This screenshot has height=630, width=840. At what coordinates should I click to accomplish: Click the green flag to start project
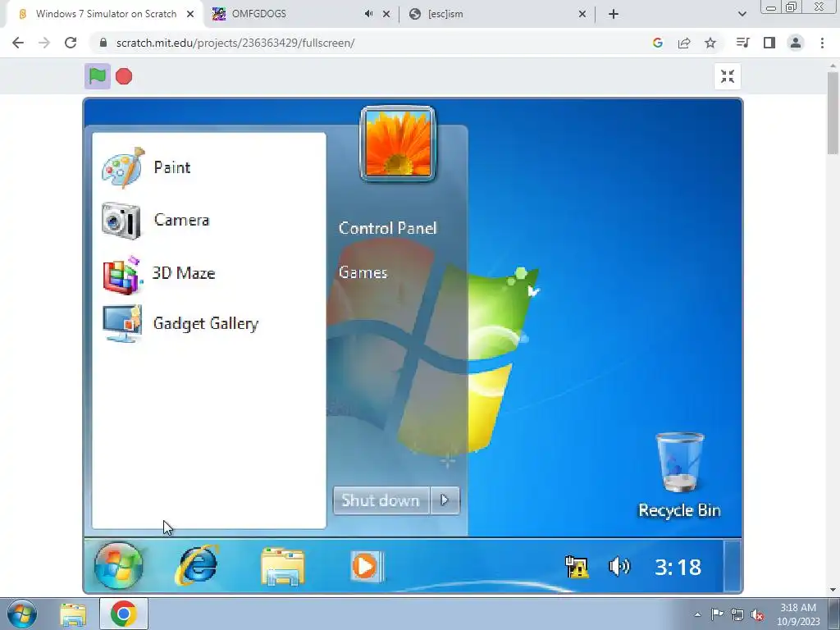[x=98, y=76]
